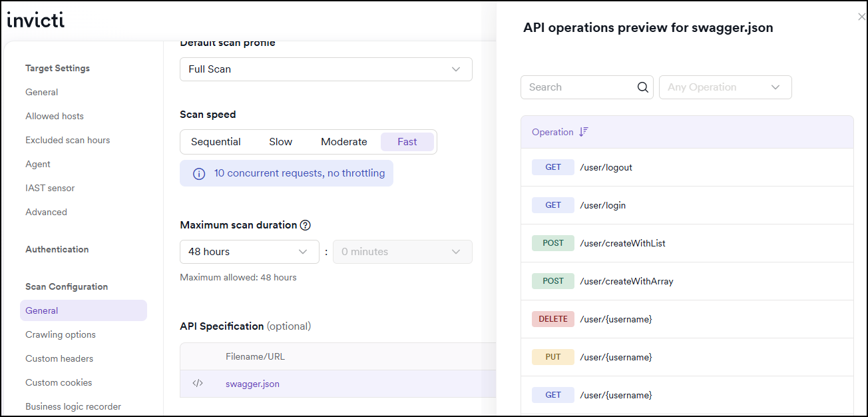Open the Custom cookies settings section
Screen dimensions: 868x417
(59, 382)
